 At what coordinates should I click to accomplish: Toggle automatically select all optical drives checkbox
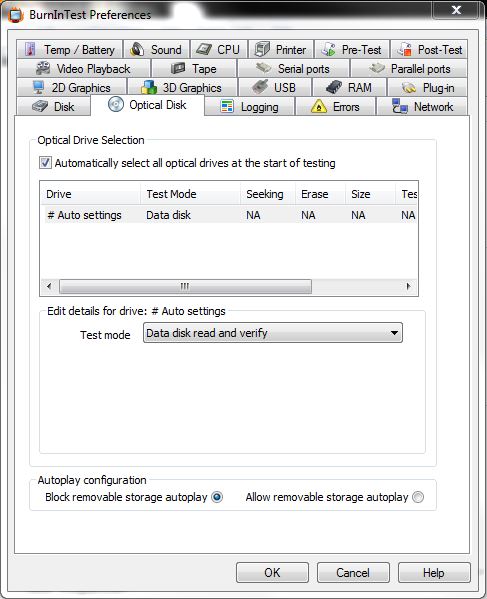[x=45, y=163]
